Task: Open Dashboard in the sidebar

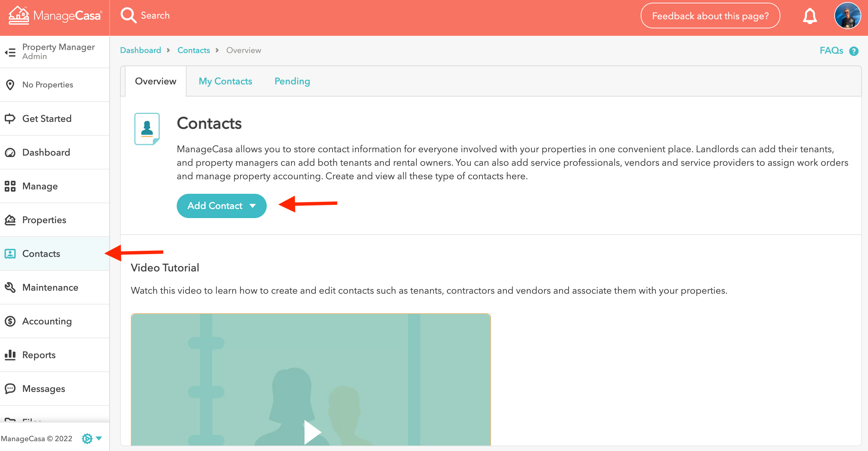Action: [x=55, y=152]
